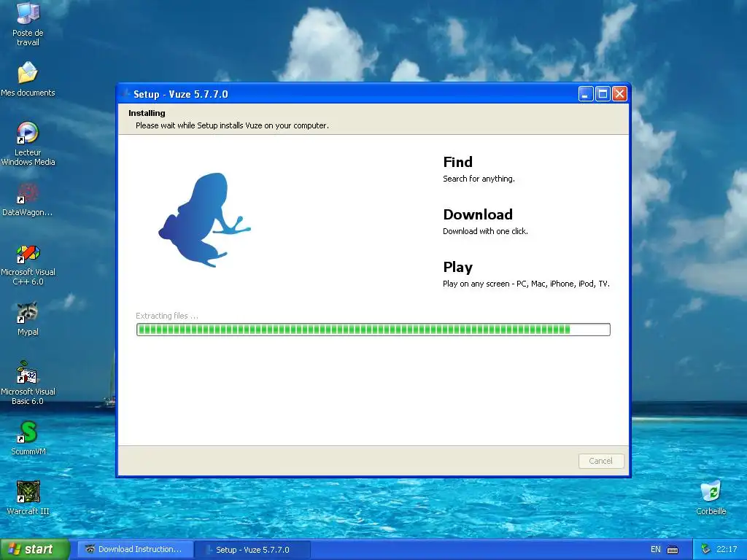Image resolution: width=747 pixels, height=560 pixels.
Task: Click the 'Download' heading text
Action: 478,214
